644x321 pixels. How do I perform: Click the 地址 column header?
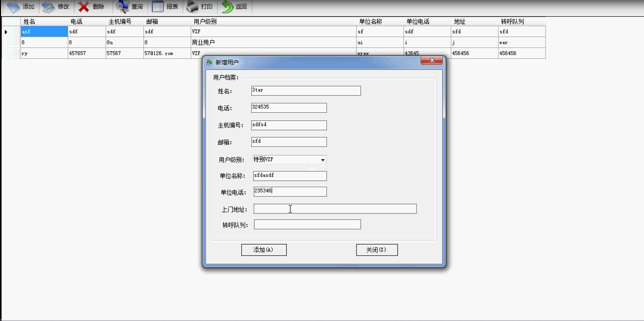pyautogui.click(x=475, y=22)
